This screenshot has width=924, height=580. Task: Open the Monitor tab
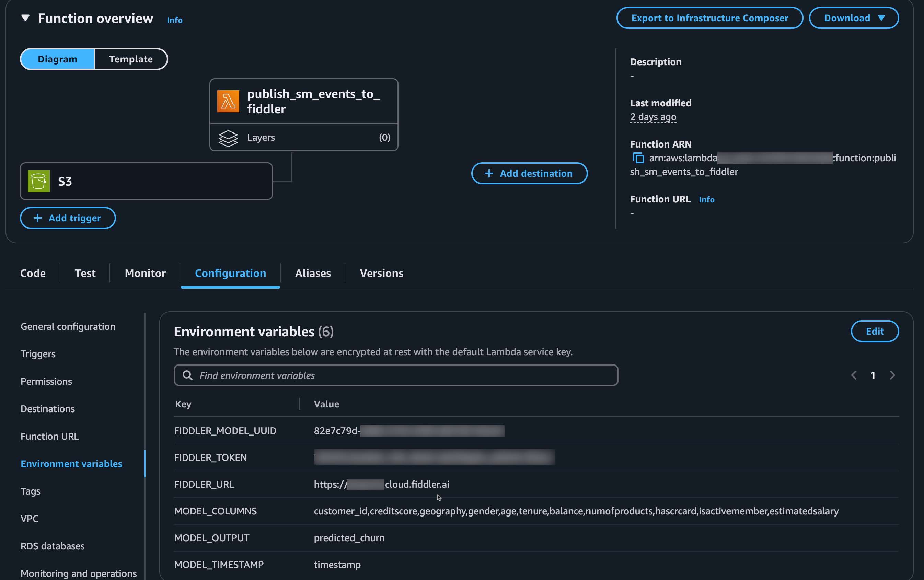(145, 273)
